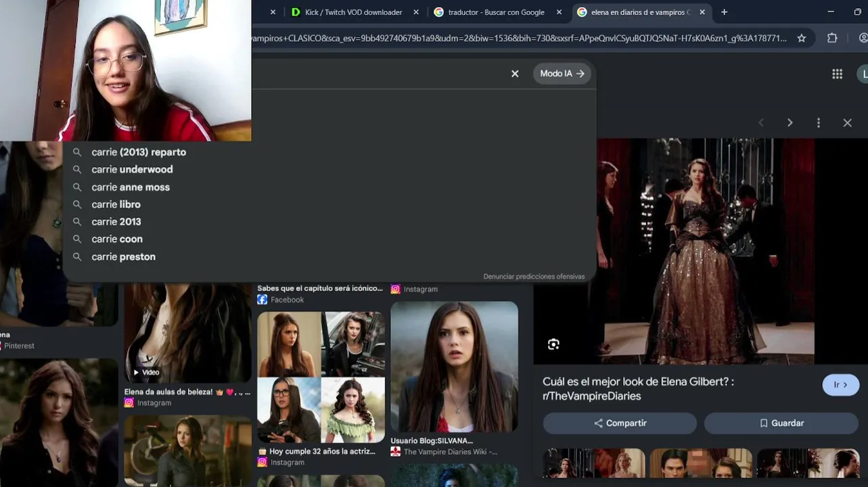Image resolution: width=868 pixels, height=487 pixels.
Task: Go to the next image in preview panel
Action: click(x=790, y=122)
